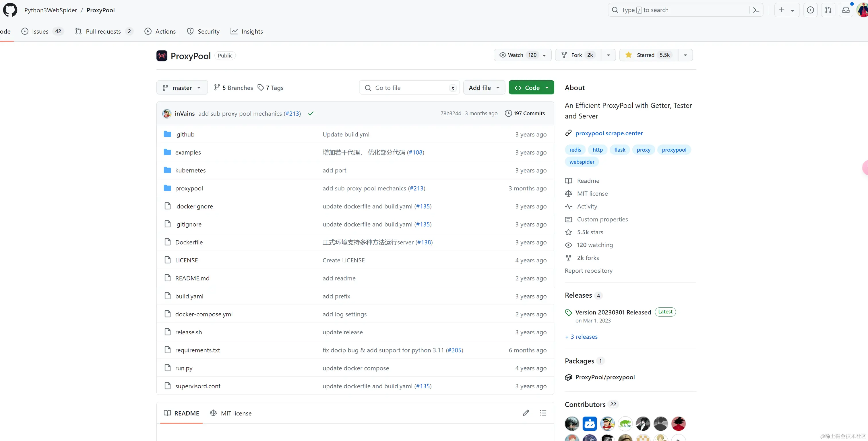This screenshot has width=868, height=441.
Task: Open the master branch dropdown
Action: click(x=182, y=87)
